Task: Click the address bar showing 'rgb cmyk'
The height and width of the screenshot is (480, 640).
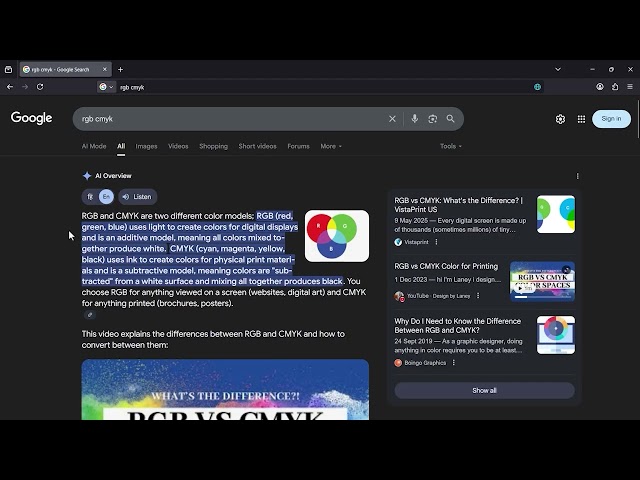Action: pyautogui.click(x=322, y=87)
